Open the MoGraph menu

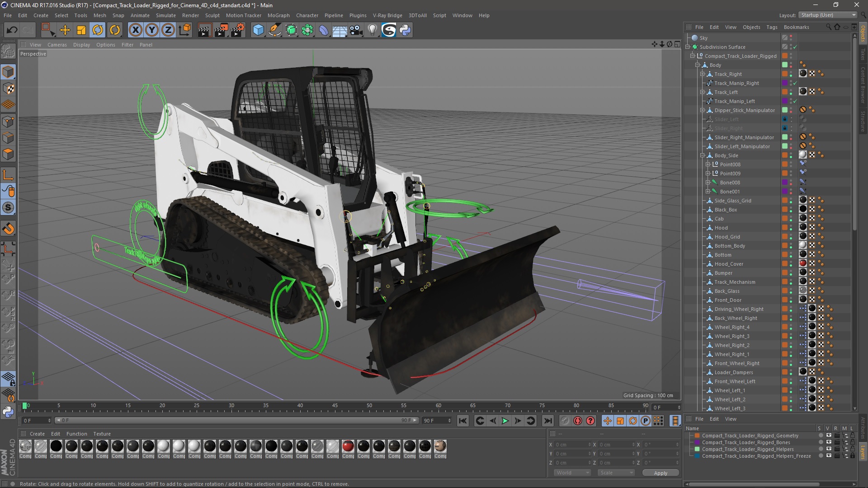[278, 15]
